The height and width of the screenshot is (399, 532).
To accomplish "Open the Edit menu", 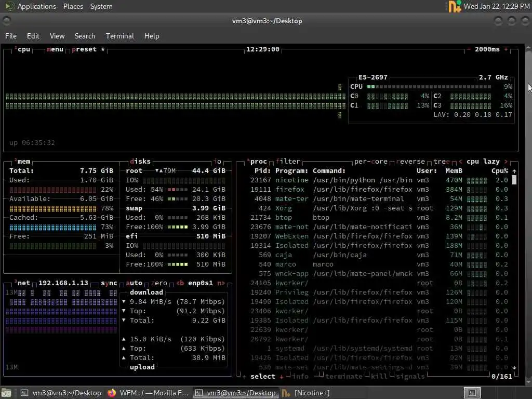I will 33,36.
